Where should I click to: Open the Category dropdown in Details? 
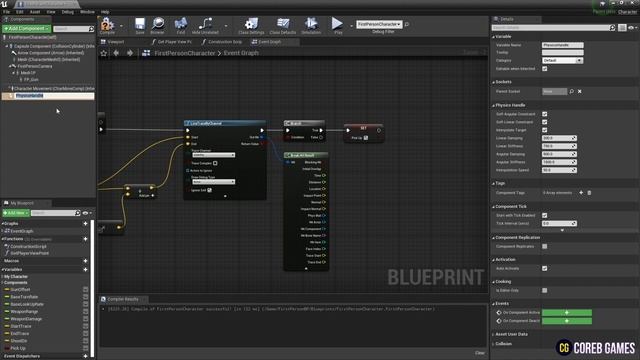point(562,60)
